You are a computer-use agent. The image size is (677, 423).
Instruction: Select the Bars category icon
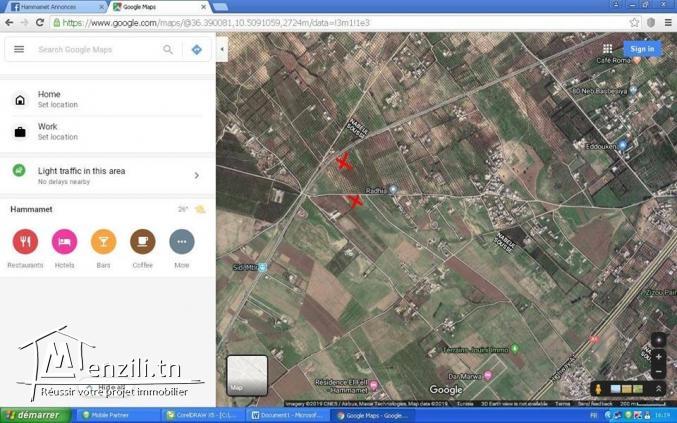(103, 242)
